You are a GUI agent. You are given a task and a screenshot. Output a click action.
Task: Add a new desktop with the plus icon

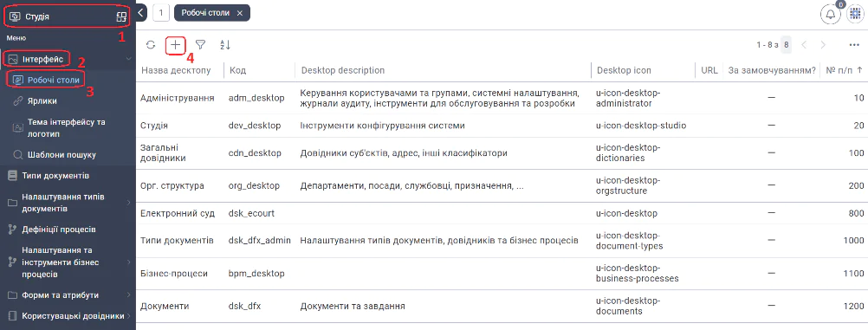click(176, 45)
